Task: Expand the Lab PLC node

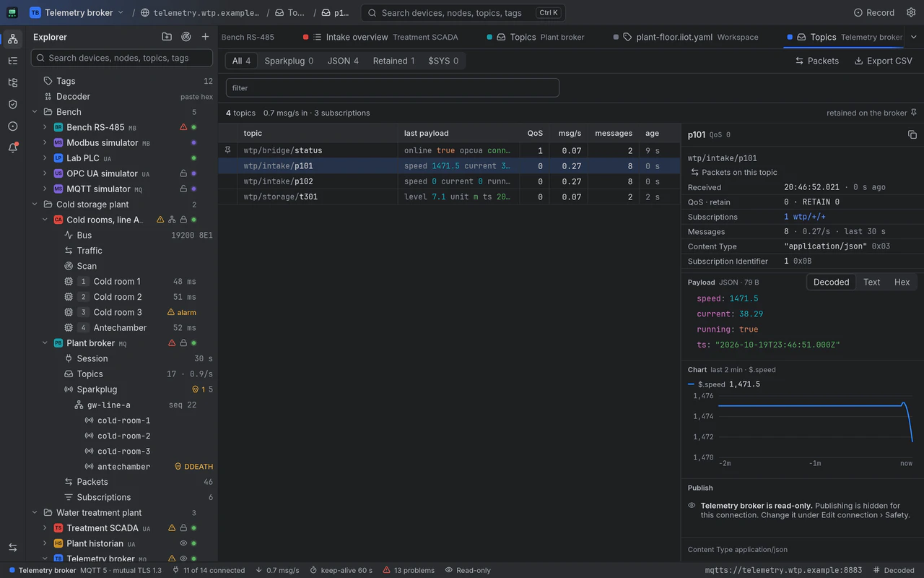Action: coord(45,158)
